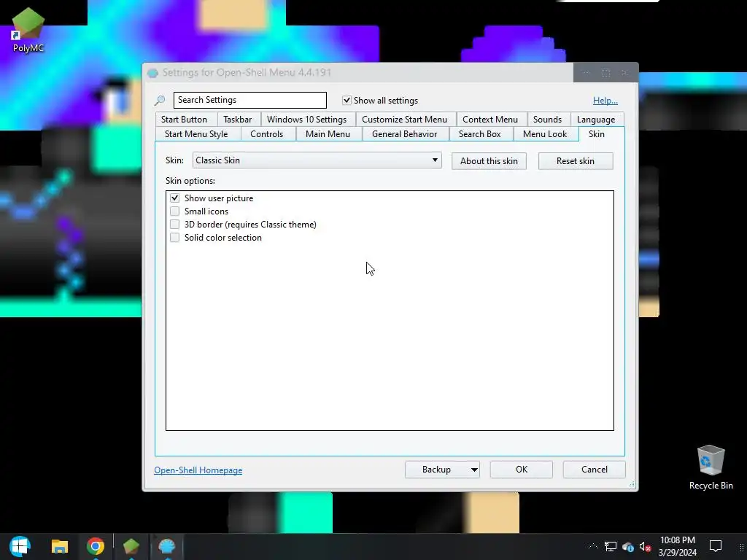Screen dimensions: 747x560
Task: Open the taskbar clock showing 10:08 PM
Action: pyautogui.click(x=678, y=546)
